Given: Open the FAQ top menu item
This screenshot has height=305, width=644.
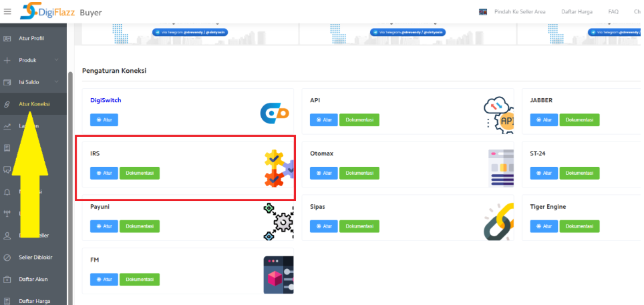Looking at the screenshot, I should click(x=613, y=12).
